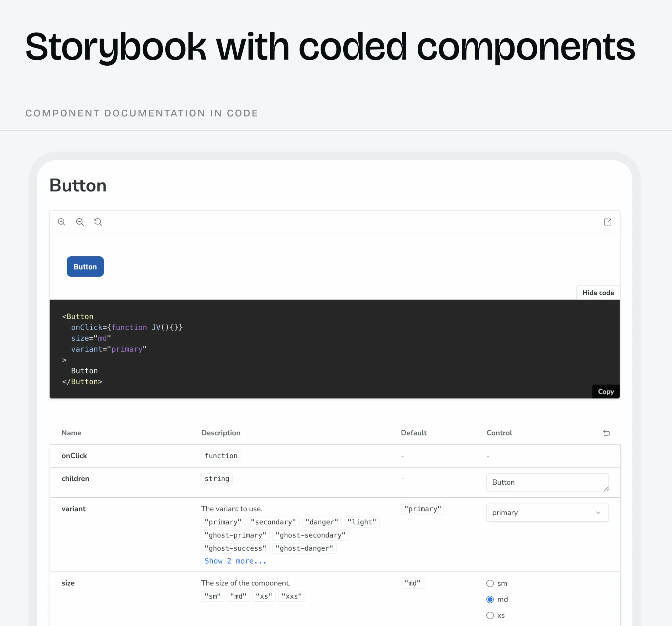This screenshot has height=626, width=672.
Task: Zoom out of the Button canvas preview
Action: [80, 222]
